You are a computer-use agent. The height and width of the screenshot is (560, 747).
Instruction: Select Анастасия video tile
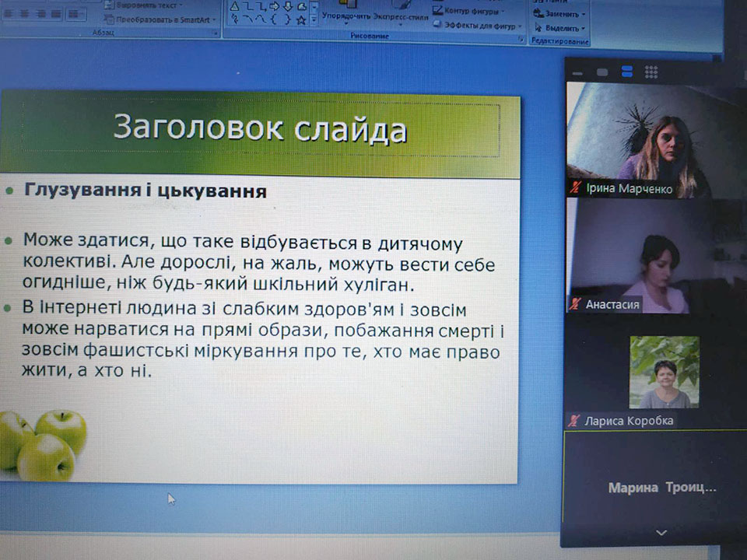pos(655,256)
